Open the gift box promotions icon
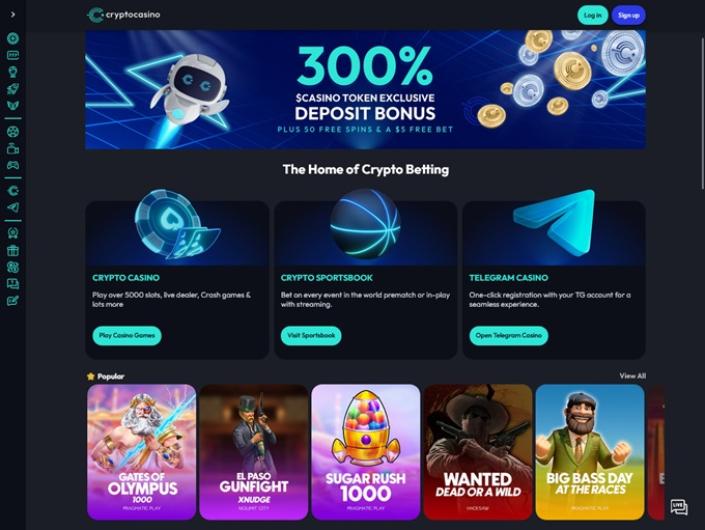 click(13, 250)
